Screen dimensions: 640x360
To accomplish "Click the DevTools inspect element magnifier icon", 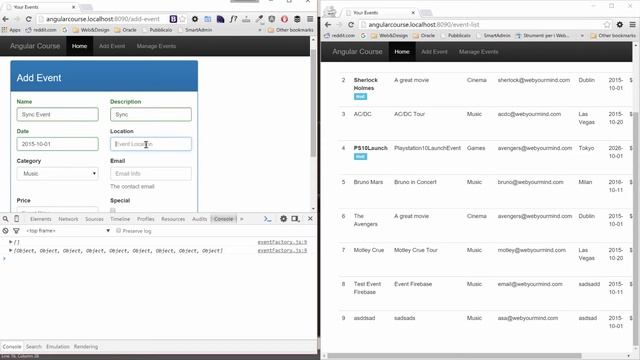I will coord(5,219).
